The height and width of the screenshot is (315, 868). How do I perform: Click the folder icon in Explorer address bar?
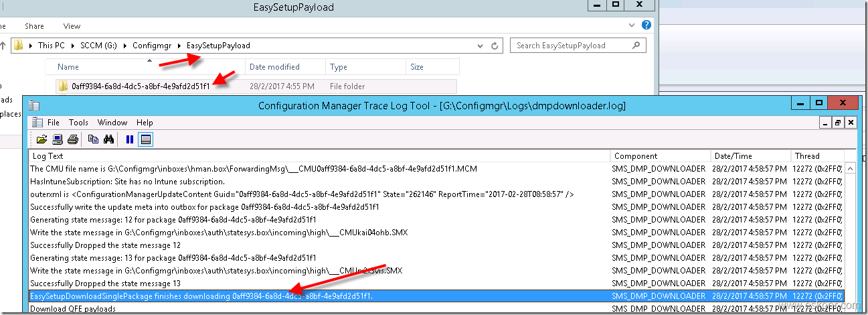[19, 46]
